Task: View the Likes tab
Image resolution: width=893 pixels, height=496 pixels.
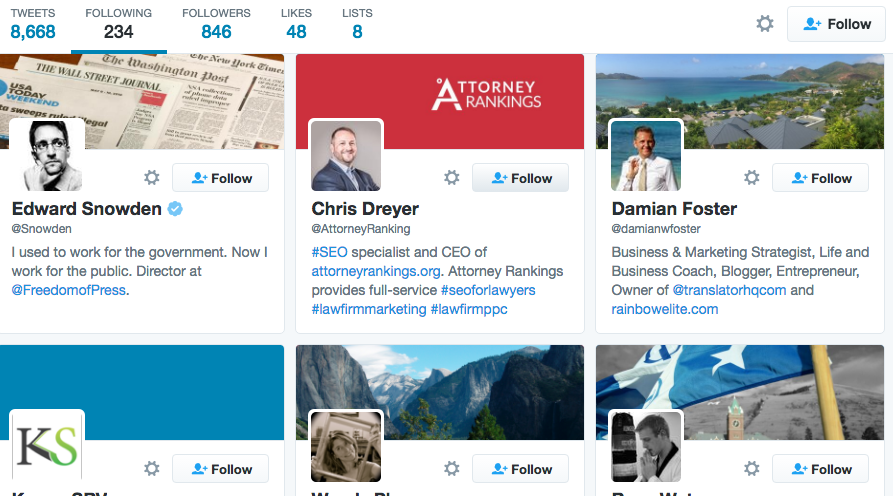Action: pos(296,24)
